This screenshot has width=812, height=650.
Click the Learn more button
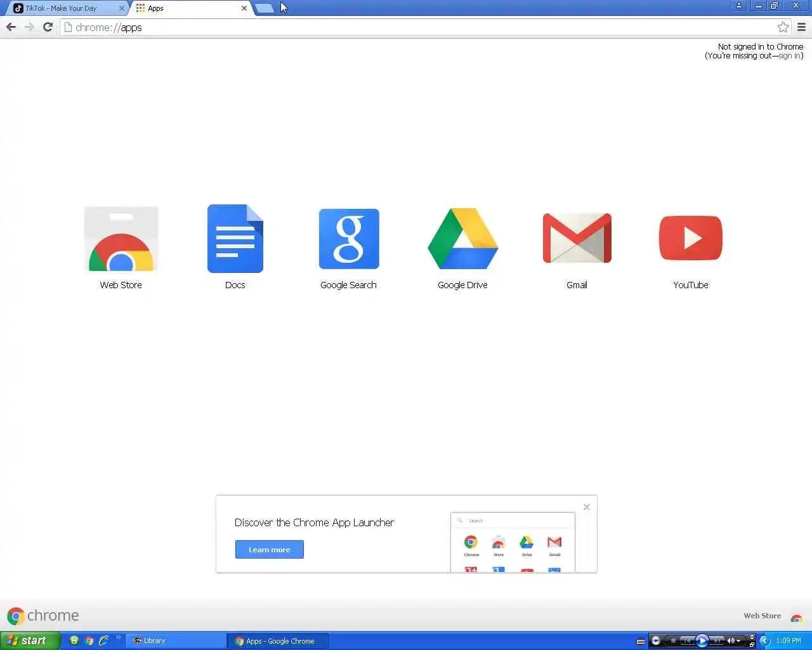click(x=269, y=550)
